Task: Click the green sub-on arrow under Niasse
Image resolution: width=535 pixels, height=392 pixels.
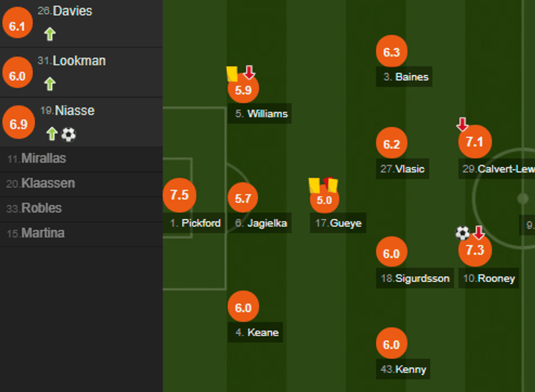Action: [52, 134]
